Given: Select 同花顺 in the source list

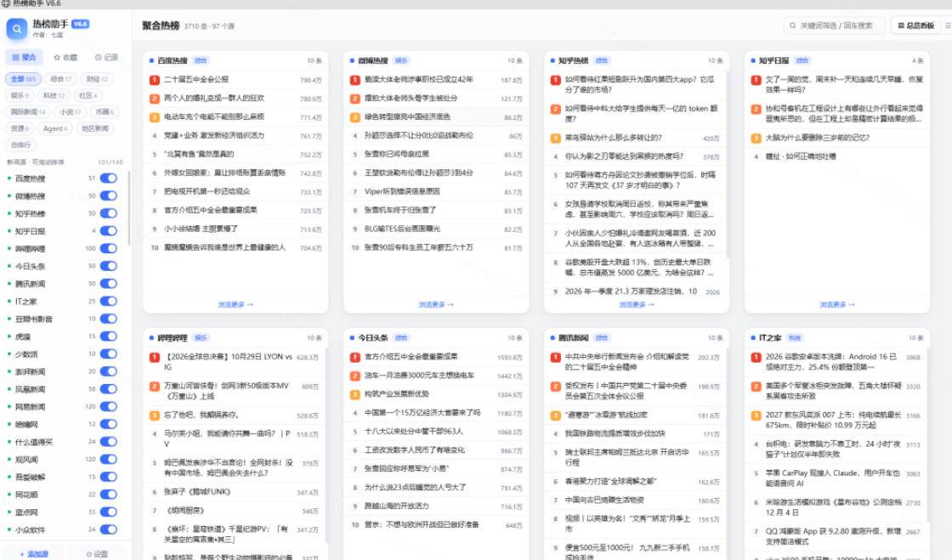Looking at the screenshot, I should (26, 495).
